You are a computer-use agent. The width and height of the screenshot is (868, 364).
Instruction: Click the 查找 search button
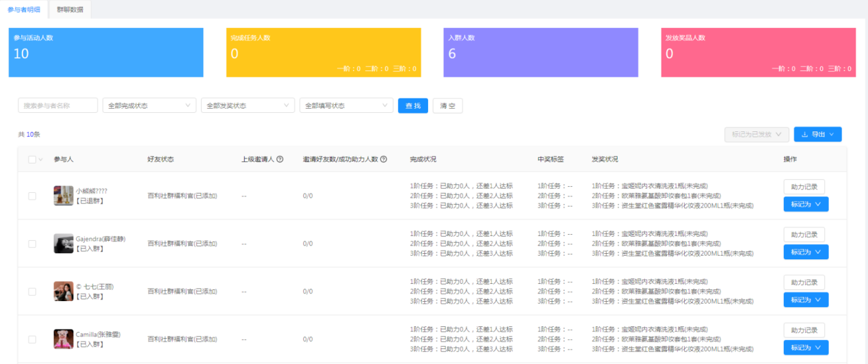click(x=413, y=105)
